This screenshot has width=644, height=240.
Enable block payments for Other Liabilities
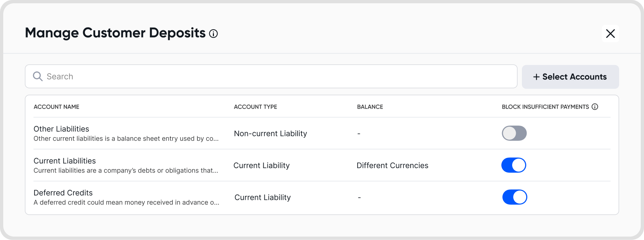pyautogui.click(x=514, y=133)
